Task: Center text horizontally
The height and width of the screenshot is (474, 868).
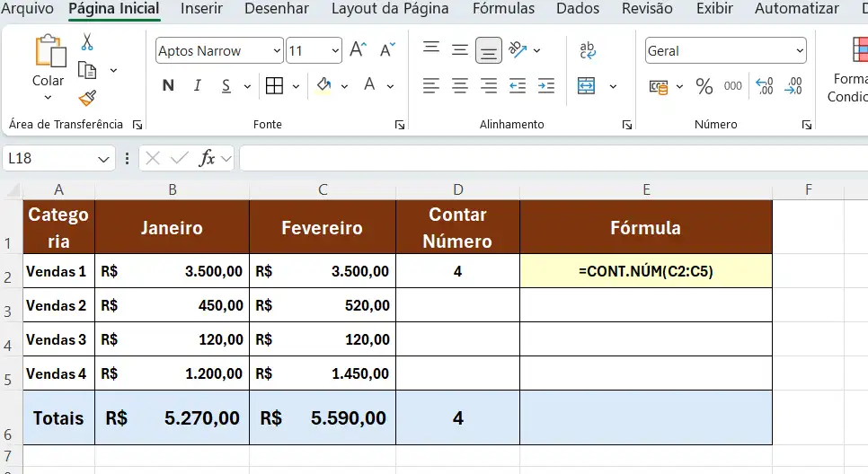Action: pyautogui.click(x=459, y=85)
